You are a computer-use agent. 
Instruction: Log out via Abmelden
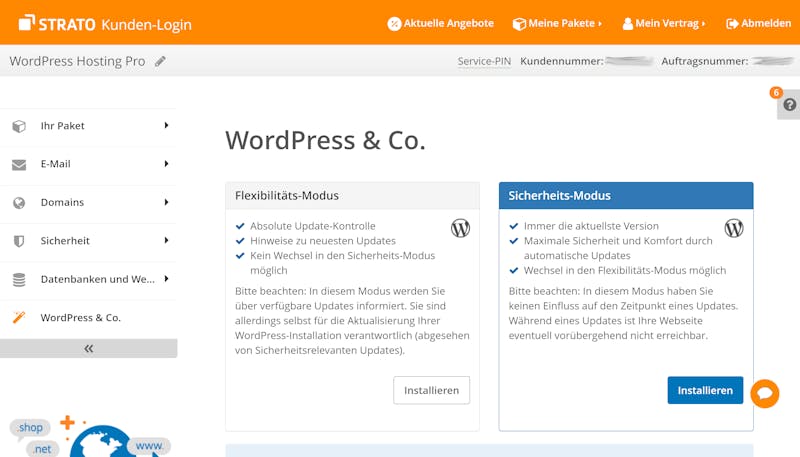click(x=759, y=23)
